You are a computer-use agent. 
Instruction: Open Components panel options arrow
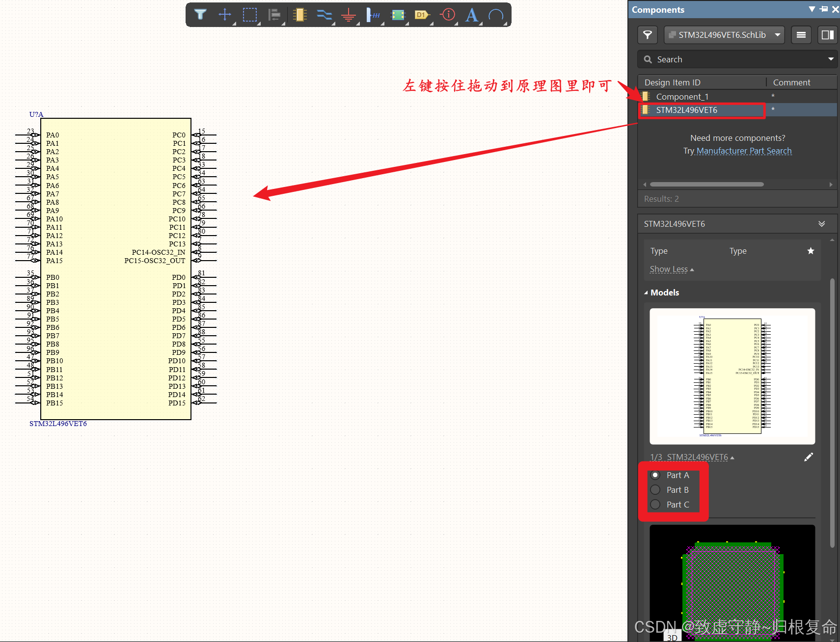tap(812, 9)
